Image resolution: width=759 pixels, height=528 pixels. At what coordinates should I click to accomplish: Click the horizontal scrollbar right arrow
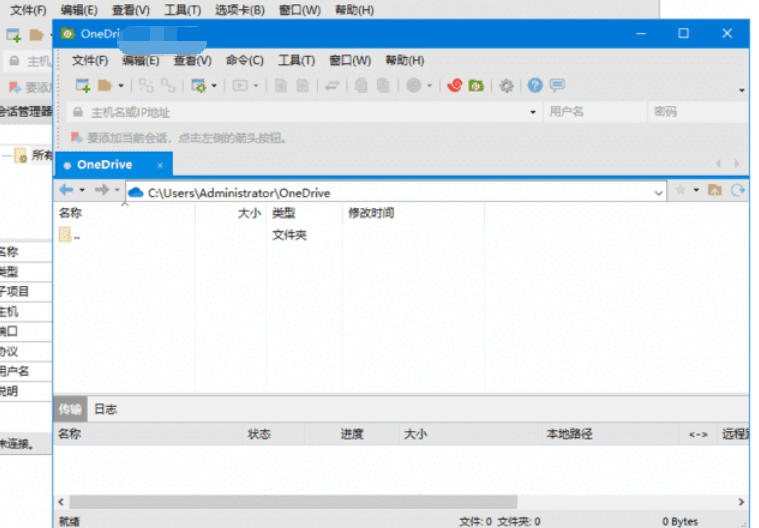pos(741,502)
